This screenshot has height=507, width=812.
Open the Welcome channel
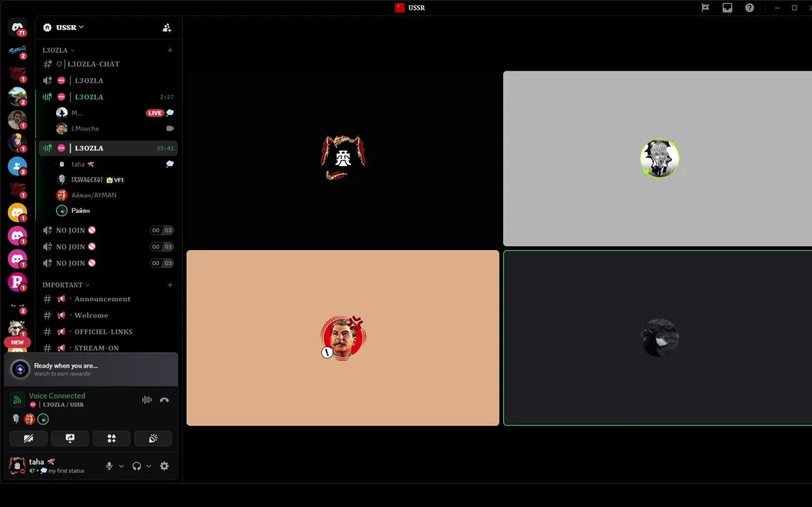(108, 315)
